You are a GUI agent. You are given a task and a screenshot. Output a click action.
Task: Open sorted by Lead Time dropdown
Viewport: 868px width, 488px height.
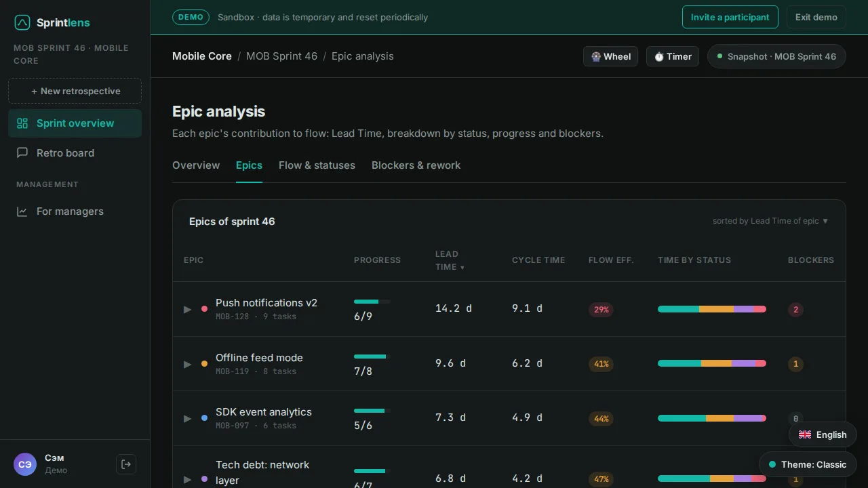[770, 221]
